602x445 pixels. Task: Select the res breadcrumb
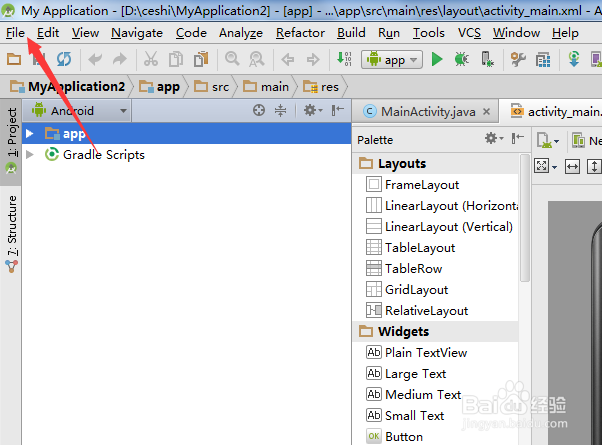321,87
